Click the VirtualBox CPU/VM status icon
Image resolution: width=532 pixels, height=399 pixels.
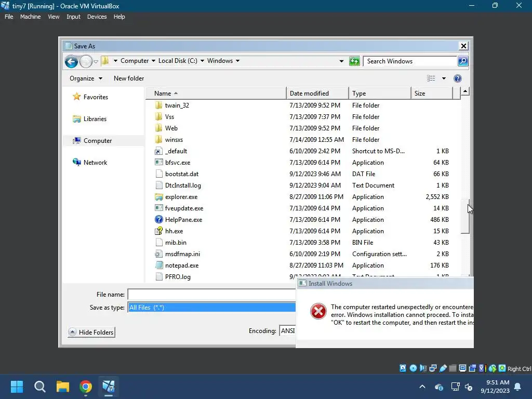482,368
